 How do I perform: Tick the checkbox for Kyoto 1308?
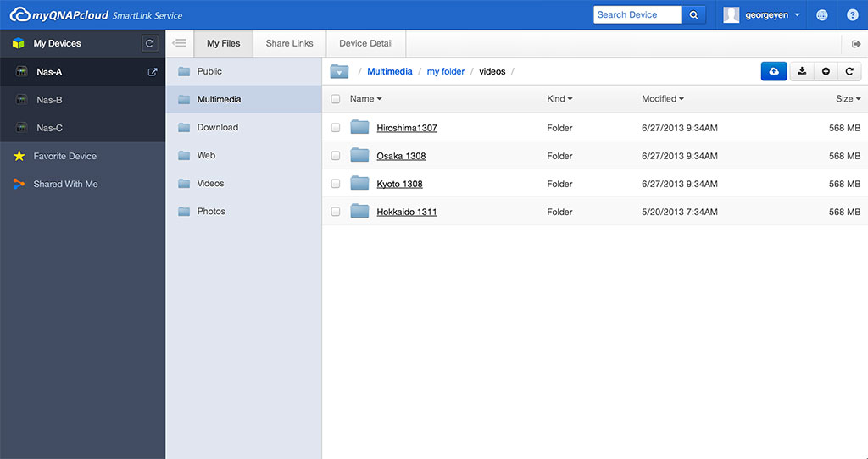[x=336, y=184]
